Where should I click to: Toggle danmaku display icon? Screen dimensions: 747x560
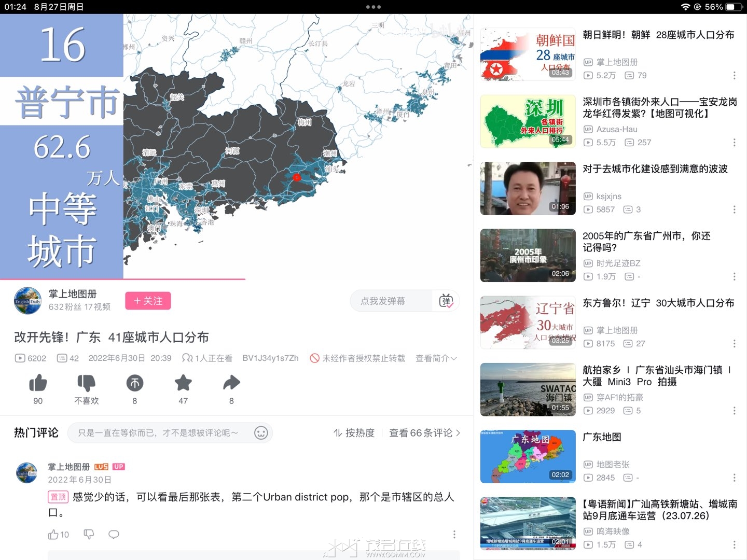(x=446, y=301)
